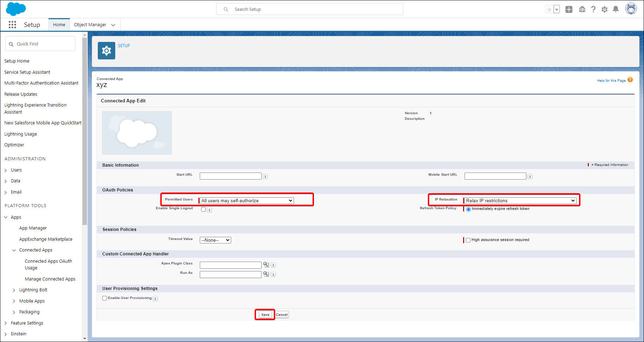Click the Apex Plugin Class lookup icon
644x342 pixels.
click(266, 265)
